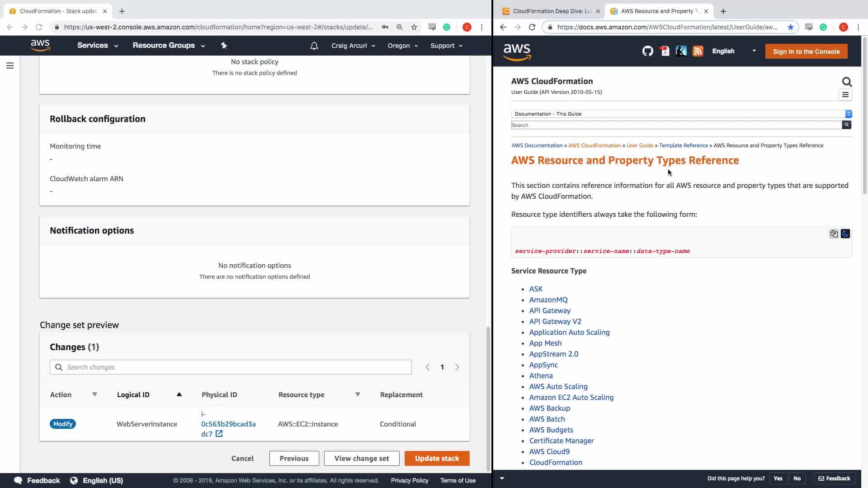868x488 pixels.
Task: Click the Search changes input field
Action: pyautogui.click(x=231, y=367)
